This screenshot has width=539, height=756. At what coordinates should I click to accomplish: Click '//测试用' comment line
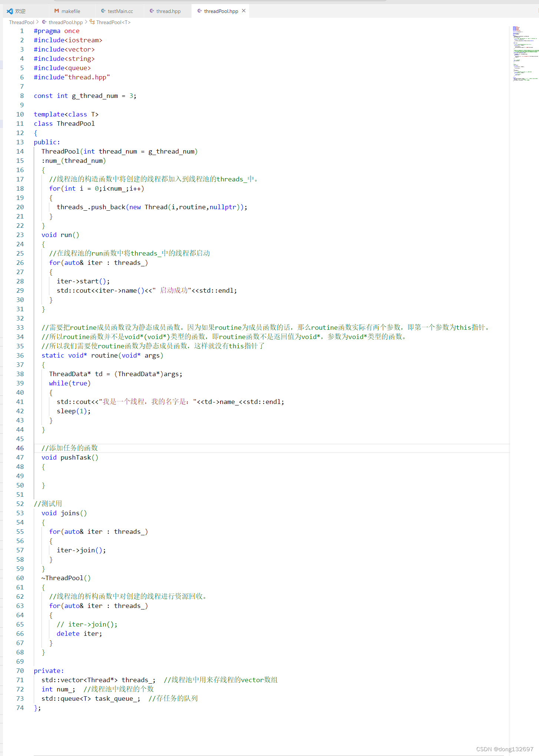point(48,504)
